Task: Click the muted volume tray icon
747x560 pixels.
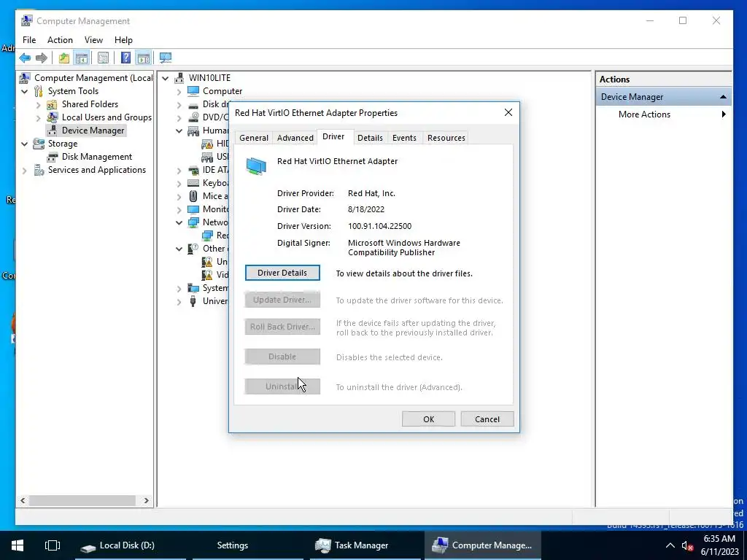Action: [687, 545]
